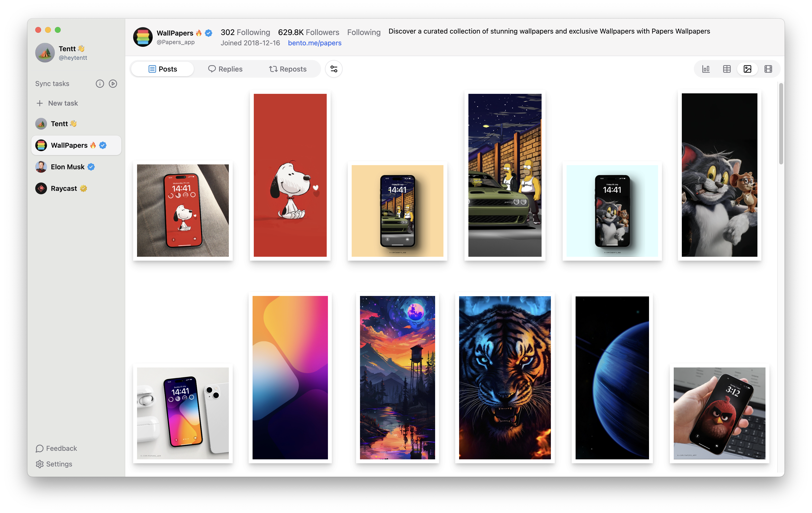Click Elon Musk sidebar profile icon

tap(41, 167)
